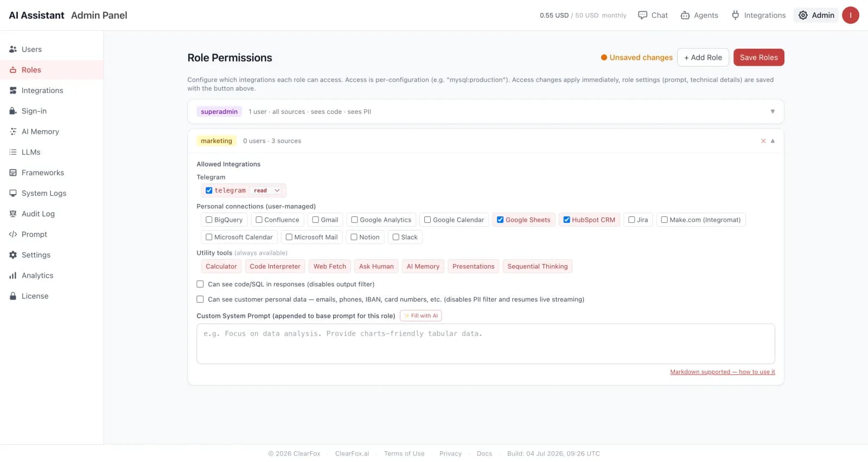Enable the Confluence checkbox
The width and height of the screenshot is (868, 462).
(x=259, y=220)
